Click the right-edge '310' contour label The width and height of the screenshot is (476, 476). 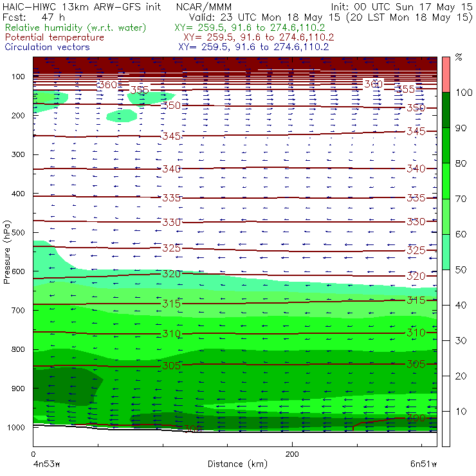pyautogui.click(x=416, y=333)
